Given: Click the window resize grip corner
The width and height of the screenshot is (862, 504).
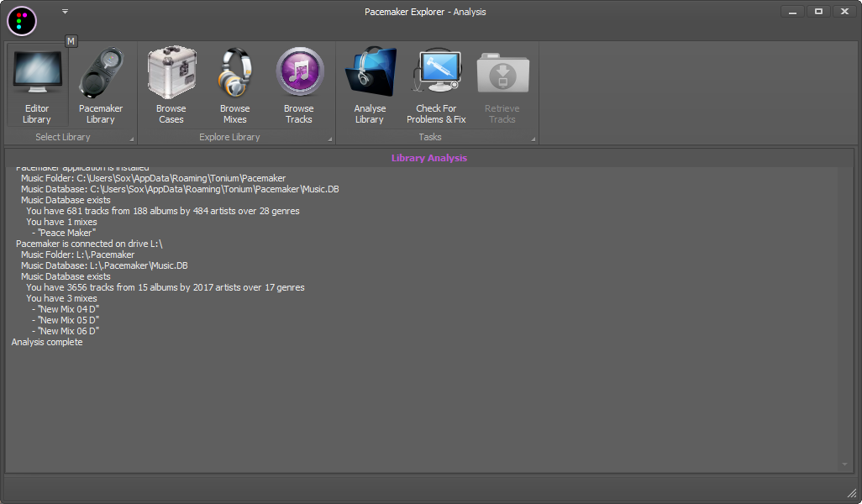Looking at the screenshot, I should coord(852,493).
